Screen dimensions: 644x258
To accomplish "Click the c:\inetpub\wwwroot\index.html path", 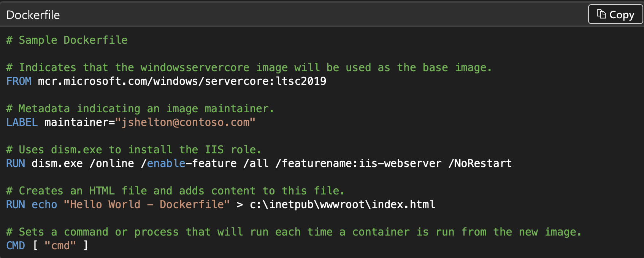I will (342, 204).
